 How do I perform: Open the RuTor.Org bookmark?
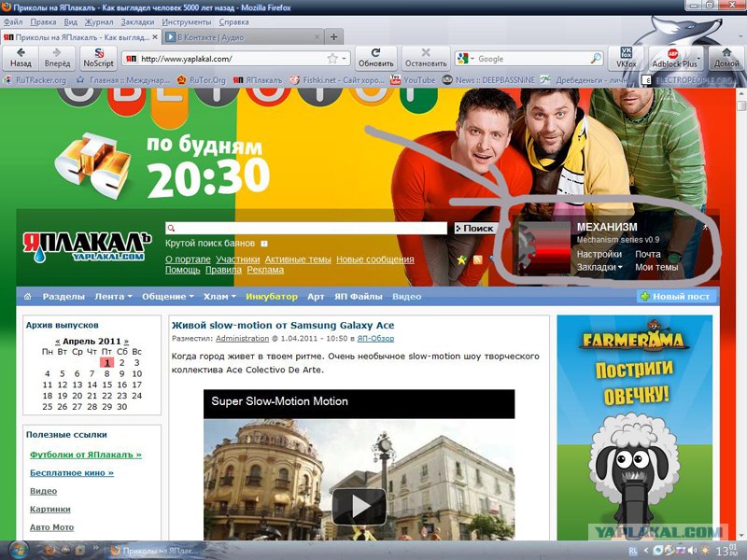(x=201, y=80)
